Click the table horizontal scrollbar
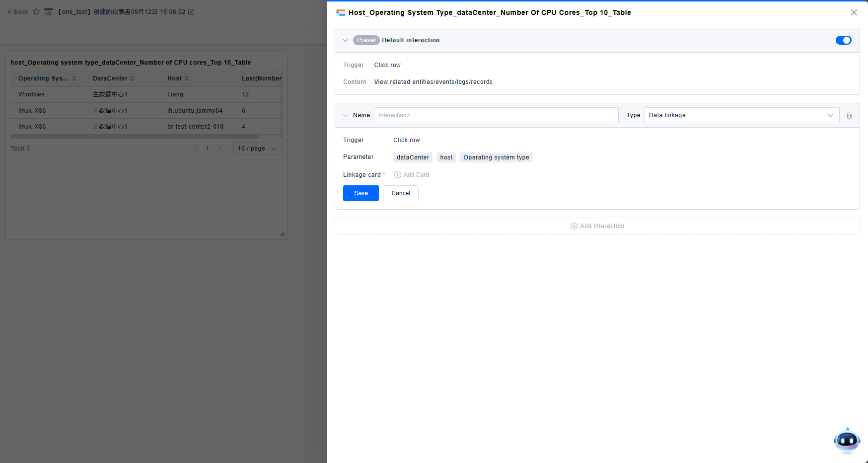The image size is (868, 463). pos(135,136)
